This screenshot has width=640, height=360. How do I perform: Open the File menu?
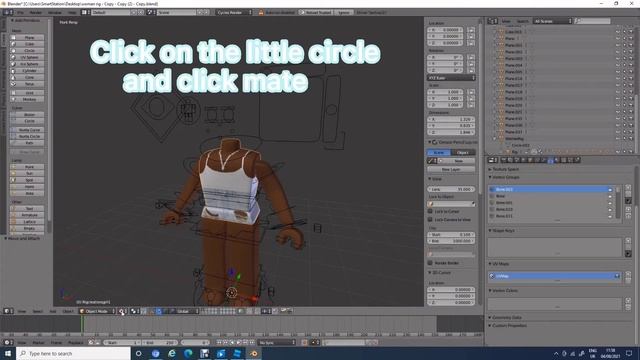coord(20,12)
